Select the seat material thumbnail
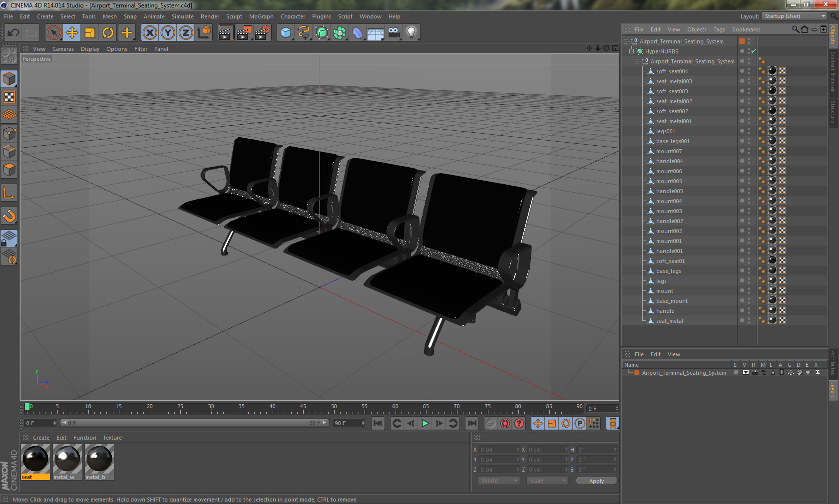The width and height of the screenshot is (839, 504). [35, 459]
